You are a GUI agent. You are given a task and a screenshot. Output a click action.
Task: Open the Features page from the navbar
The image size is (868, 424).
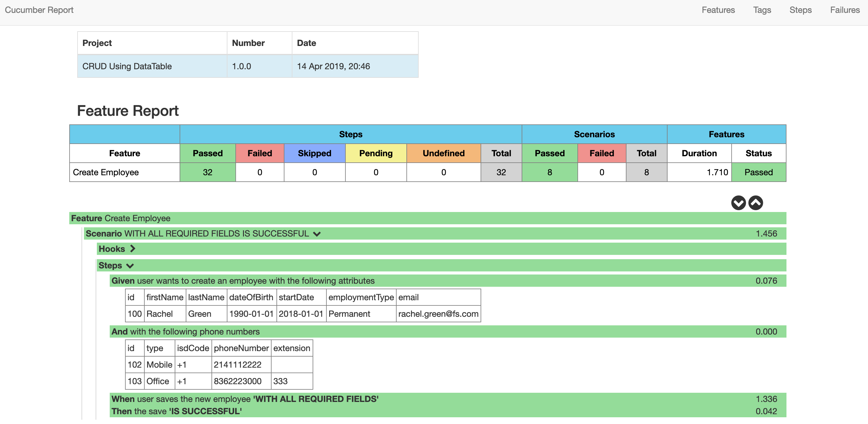click(718, 10)
